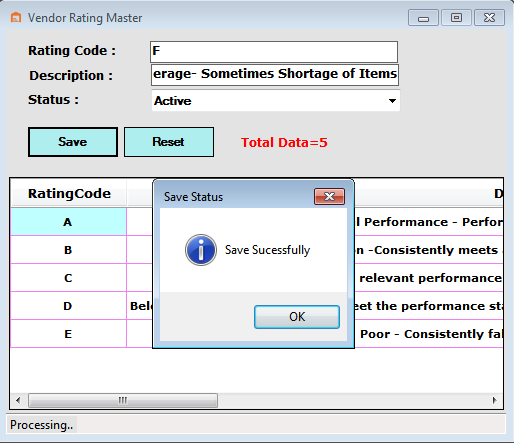The image size is (514, 443).
Task: Click the horizontal scrollbar right arrow
Action: click(x=495, y=400)
